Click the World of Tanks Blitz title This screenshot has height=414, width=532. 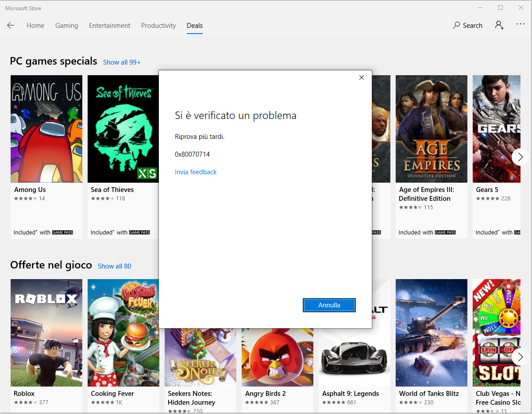point(429,394)
